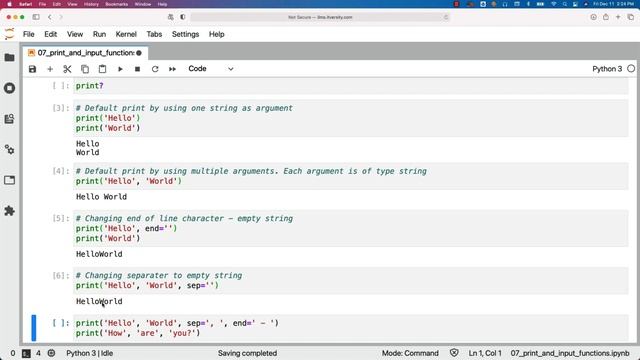Toggle the Safari sidebar button
The height and width of the screenshot is (360, 640).
pyautogui.click(x=36, y=17)
